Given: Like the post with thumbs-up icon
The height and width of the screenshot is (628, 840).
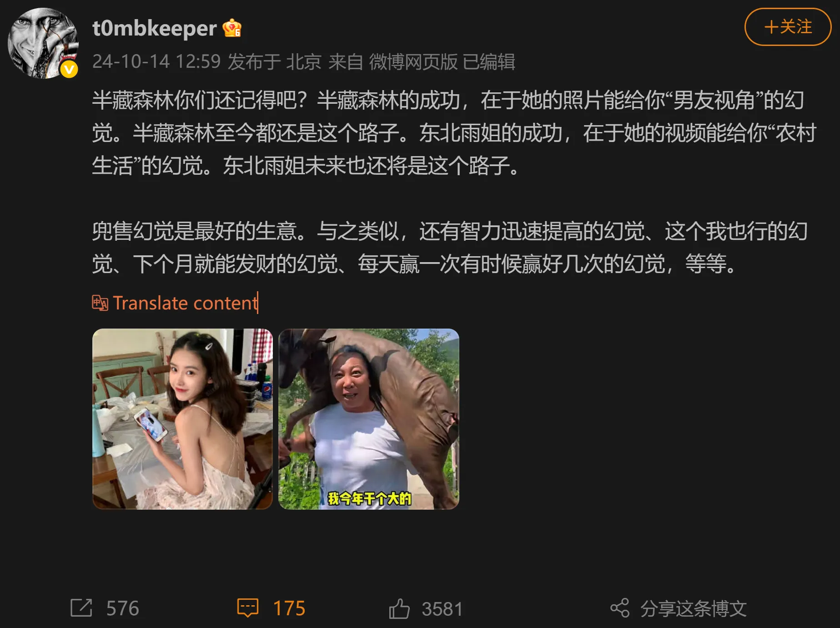Looking at the screenshot, I should (399, 608).
